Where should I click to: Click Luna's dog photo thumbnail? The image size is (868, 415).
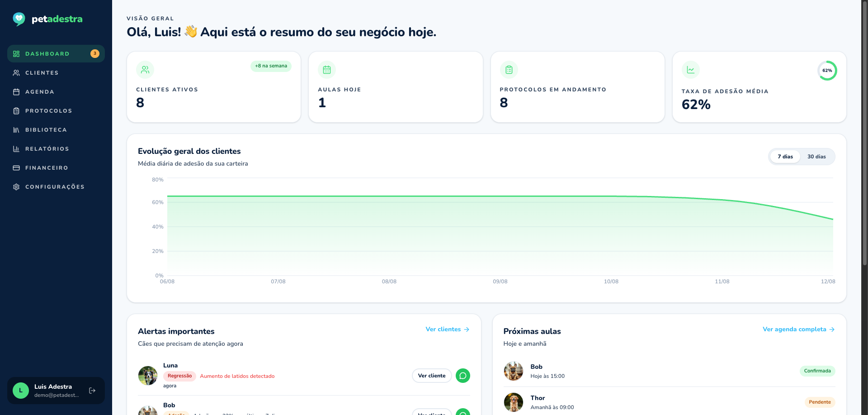point(148,376)
